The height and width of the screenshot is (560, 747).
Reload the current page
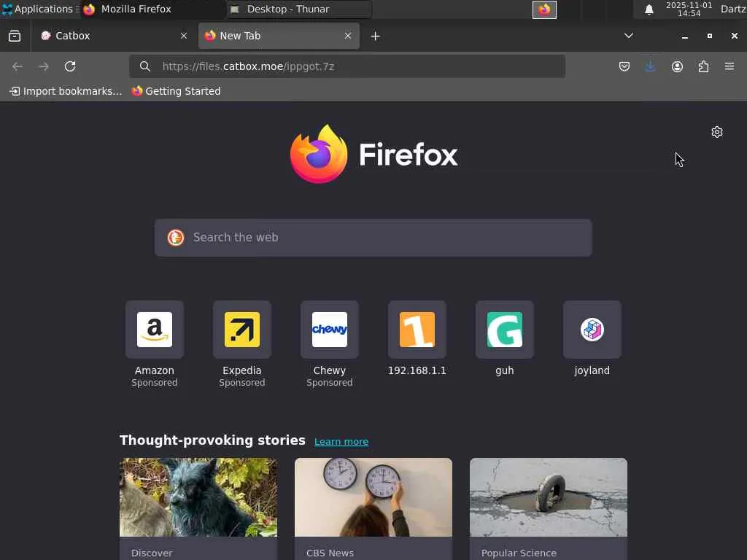coord(70,66)
